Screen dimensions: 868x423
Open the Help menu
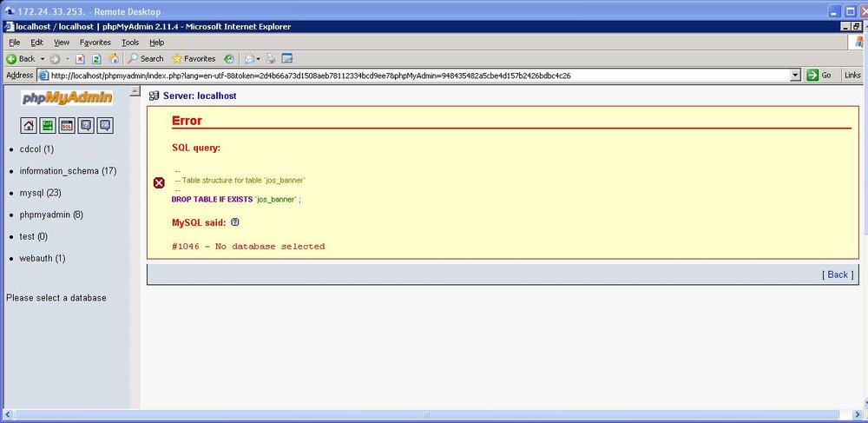pyautogui.click(x=156, y=43)
